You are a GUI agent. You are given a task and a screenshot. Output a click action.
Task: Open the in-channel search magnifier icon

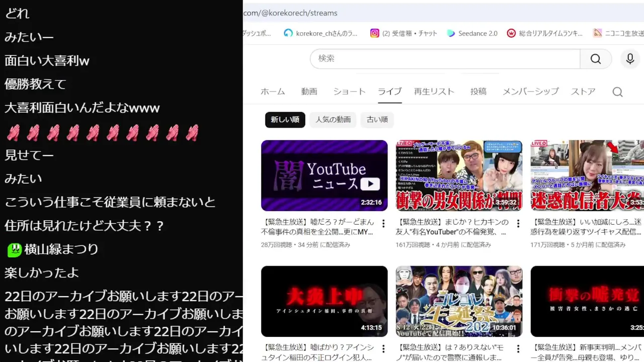(x=617, y=92)
